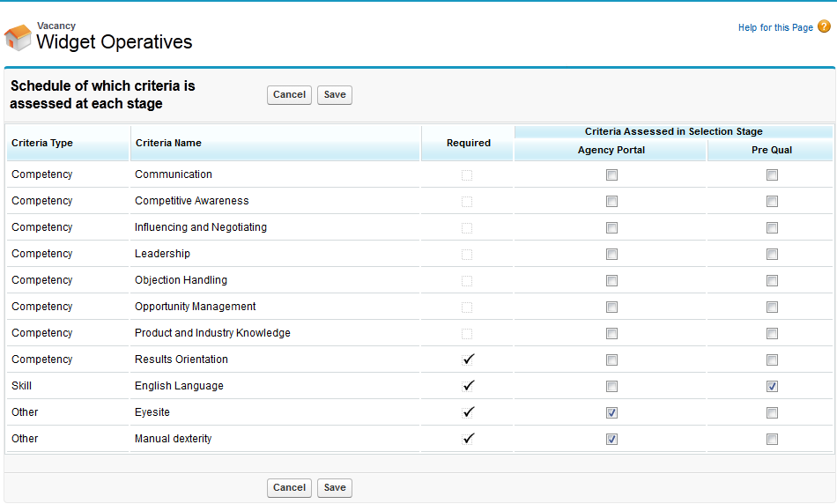Enable Agency Portal for English Language

(x=611, y=386)
